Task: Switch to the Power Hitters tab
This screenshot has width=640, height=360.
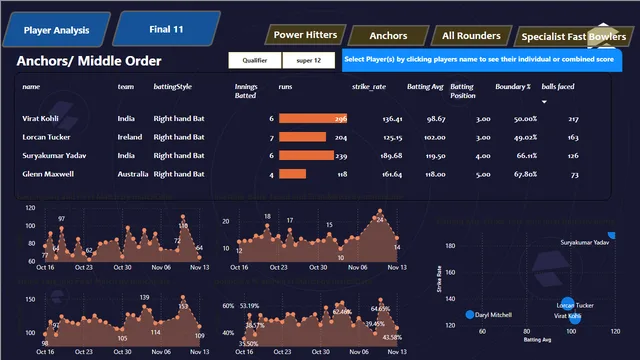Action: click(305, 35)
